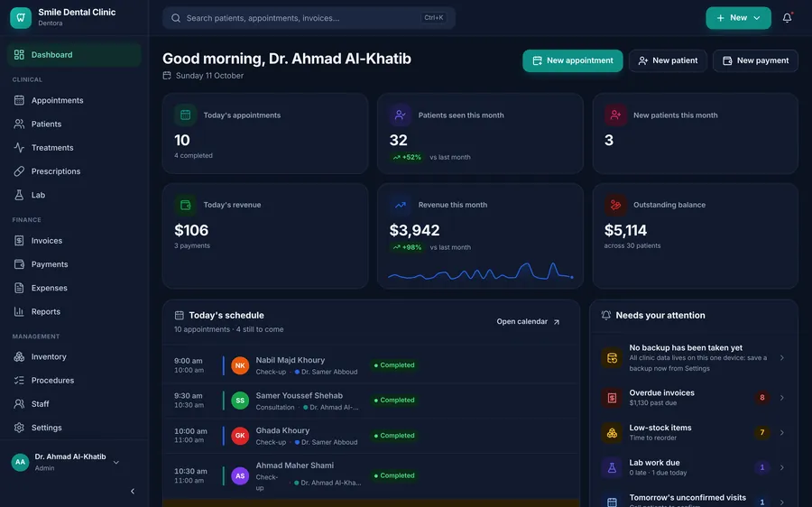Screen dimensions: 812x507
Task: Click Completed status for Ghada Khoury
Action: (x=394, y=436)
